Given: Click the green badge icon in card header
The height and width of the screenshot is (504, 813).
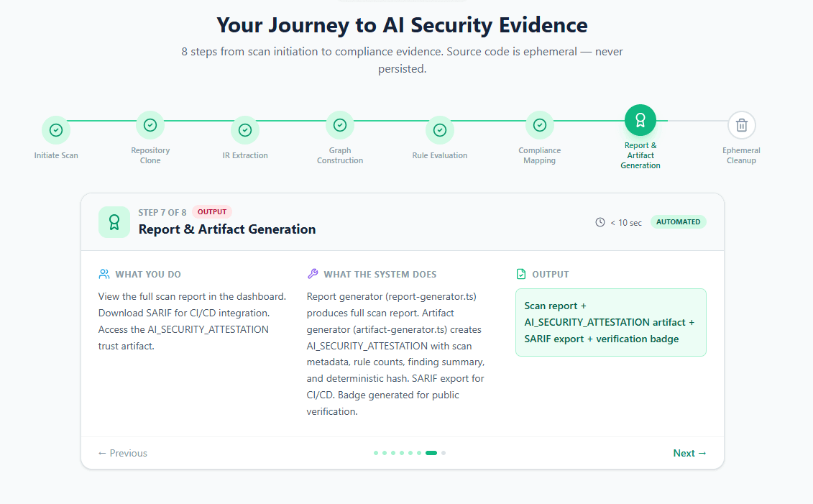Looking at the screenshot, I should pyautogui.click(x=114, y=221).
